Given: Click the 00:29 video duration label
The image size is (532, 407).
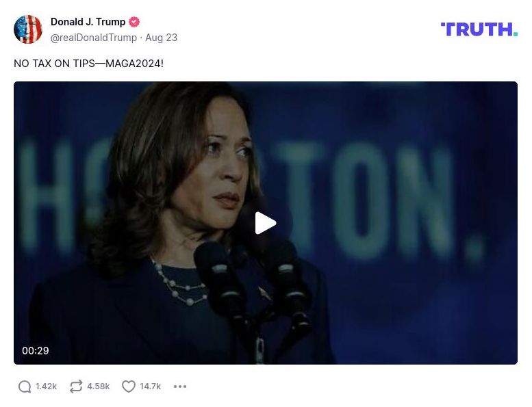Looking at the screenshot, I should tap(36, 351).
